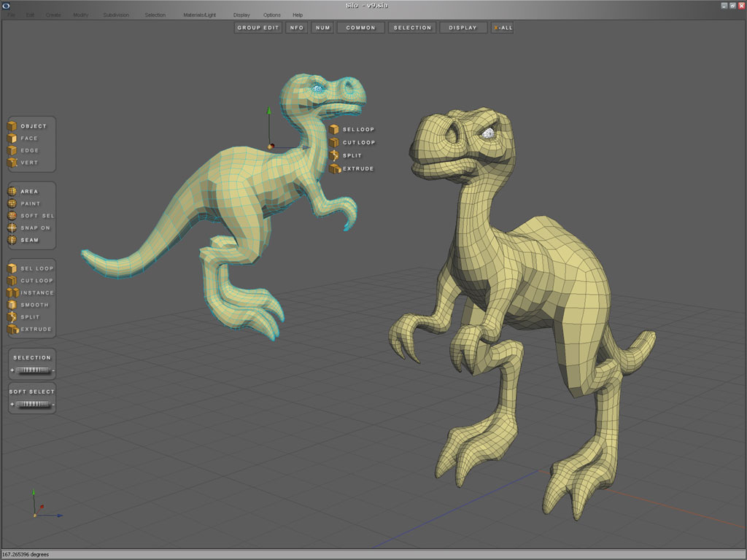
Task: Click the Silo application logo icon
Action: tap(6, 6)
